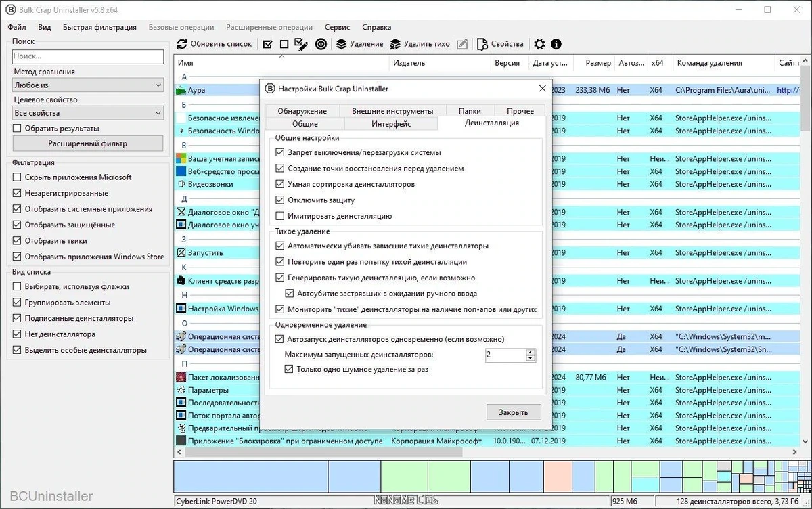Click the Приложение "Блокировка" row icon

(x=181, y=441)
